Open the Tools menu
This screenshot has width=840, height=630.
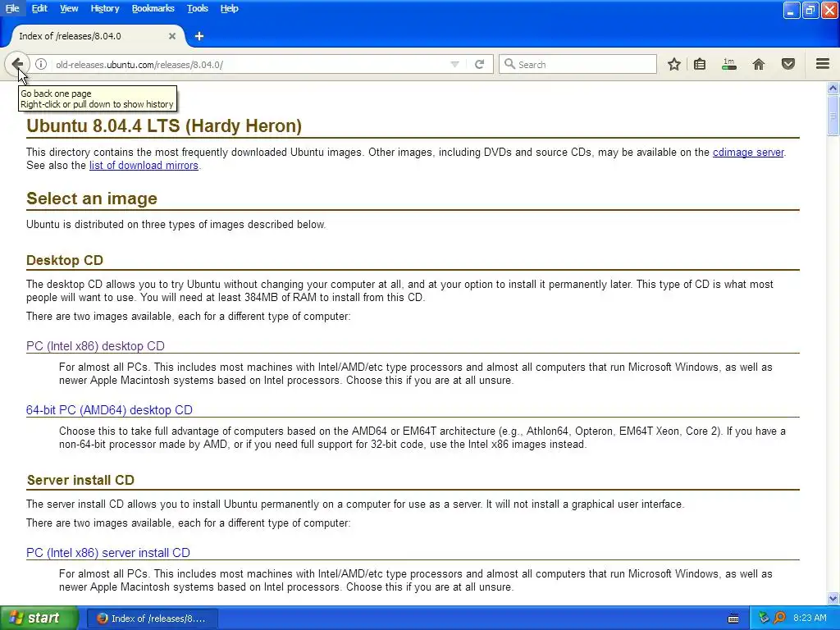click(x=197, y=8)
